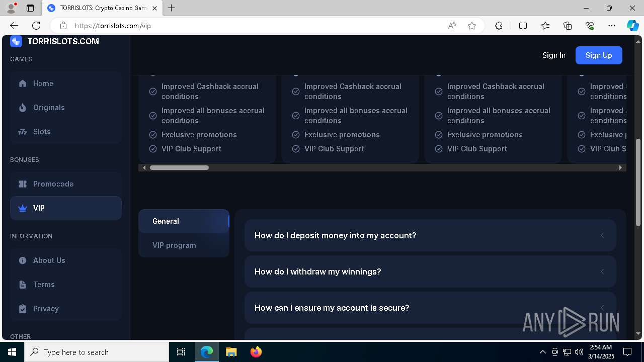Click the horizontal scrollbar thumb of VIP cards

pos(179,167)
